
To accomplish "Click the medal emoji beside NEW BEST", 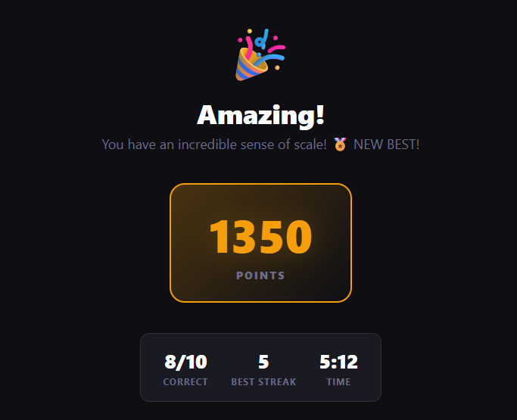I will pos(340,144).
